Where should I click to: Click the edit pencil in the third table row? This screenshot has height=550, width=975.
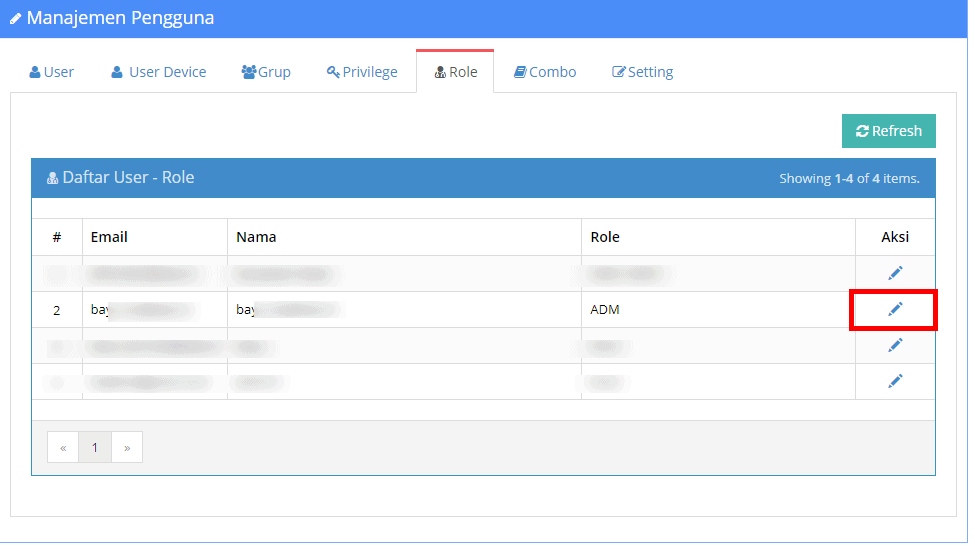tap(895, 345)
